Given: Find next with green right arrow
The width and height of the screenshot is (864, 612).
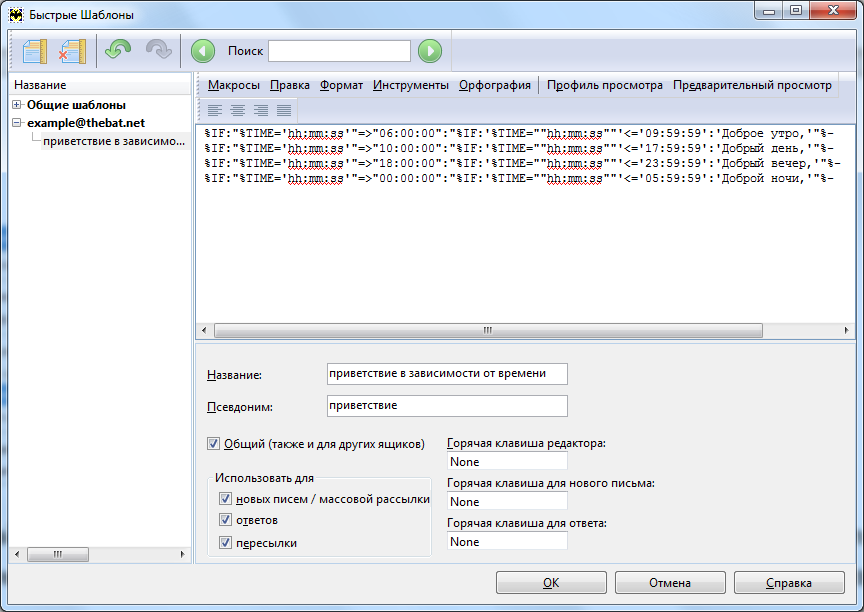Looking at the screenshot, I should pos(430,51).
